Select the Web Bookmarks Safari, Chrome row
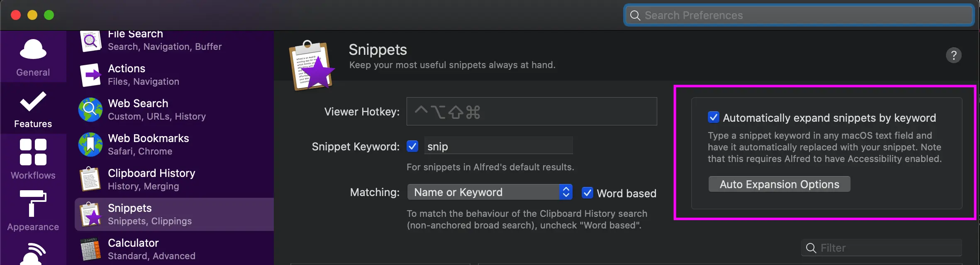 [174, 145]
